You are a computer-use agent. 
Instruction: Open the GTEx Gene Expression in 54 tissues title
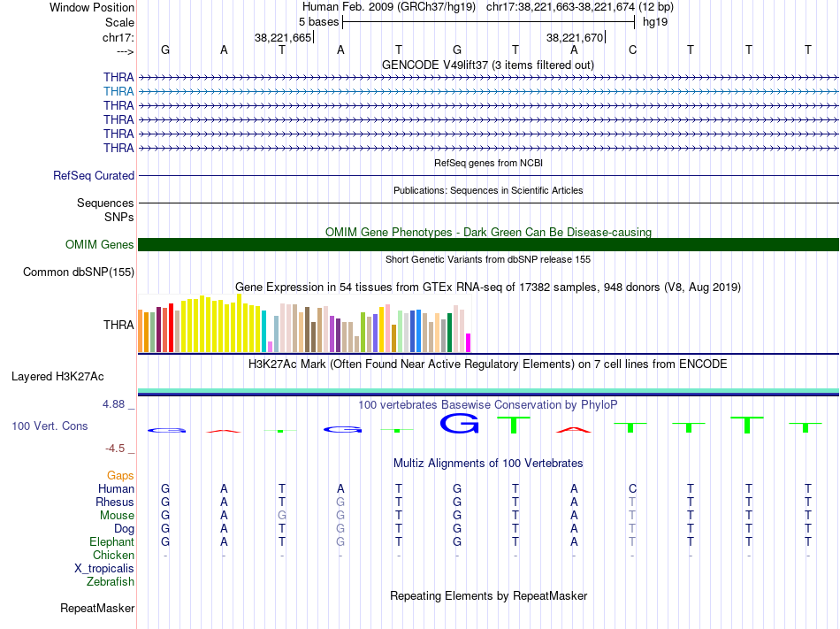click(x=488, y=288)
